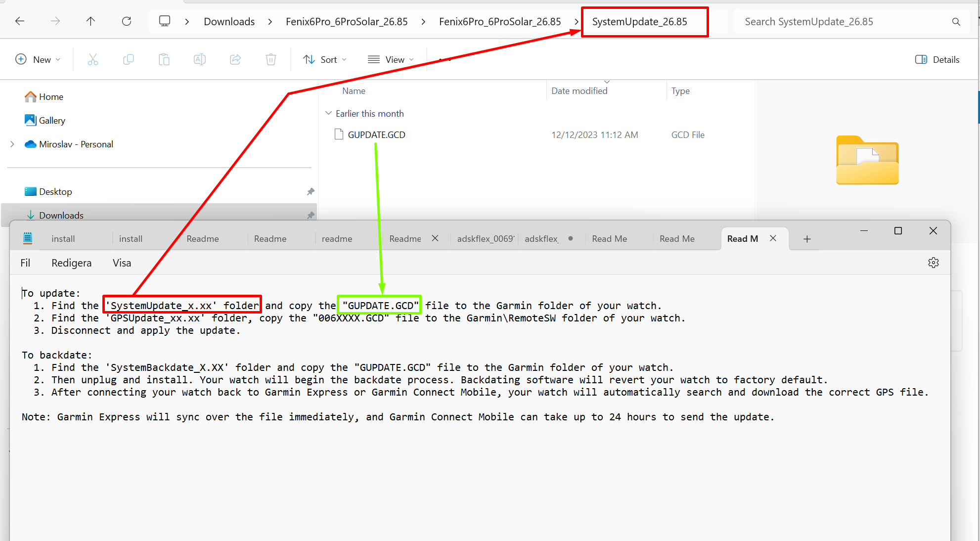Screen dimensions: 980x541
Task: Close the active Read M tab
Action: click(773, 238)
